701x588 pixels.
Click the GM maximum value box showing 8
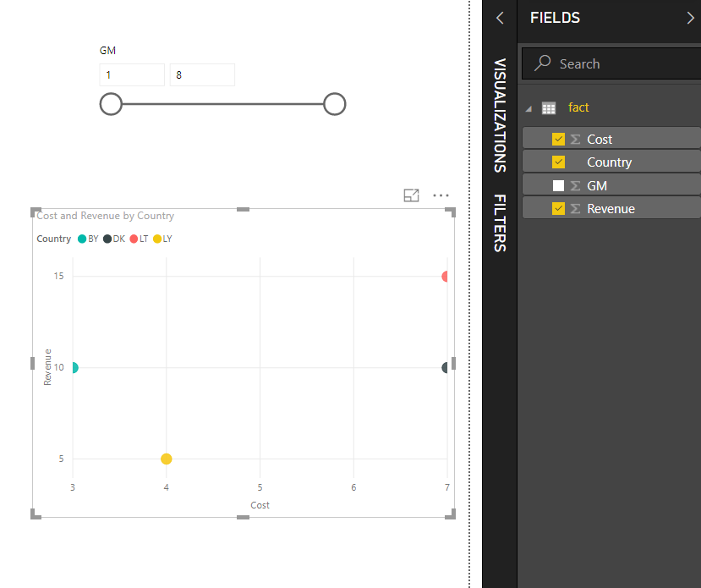click(202, 74)
